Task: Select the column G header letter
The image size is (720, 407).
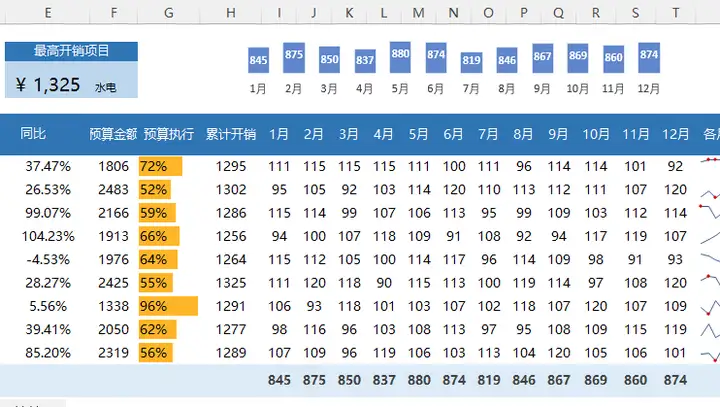Action: pyautogui.click(x=167, y=12)
